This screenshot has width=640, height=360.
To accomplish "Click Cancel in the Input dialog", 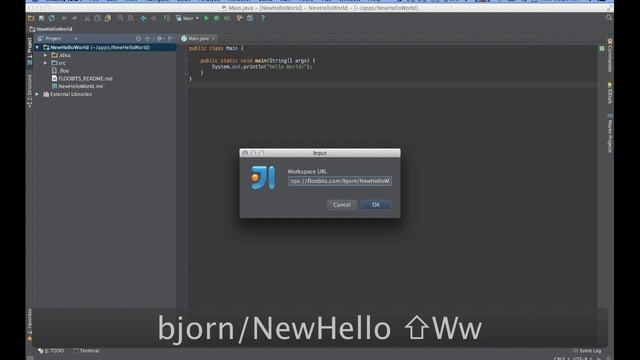I will tap(342, 204).
